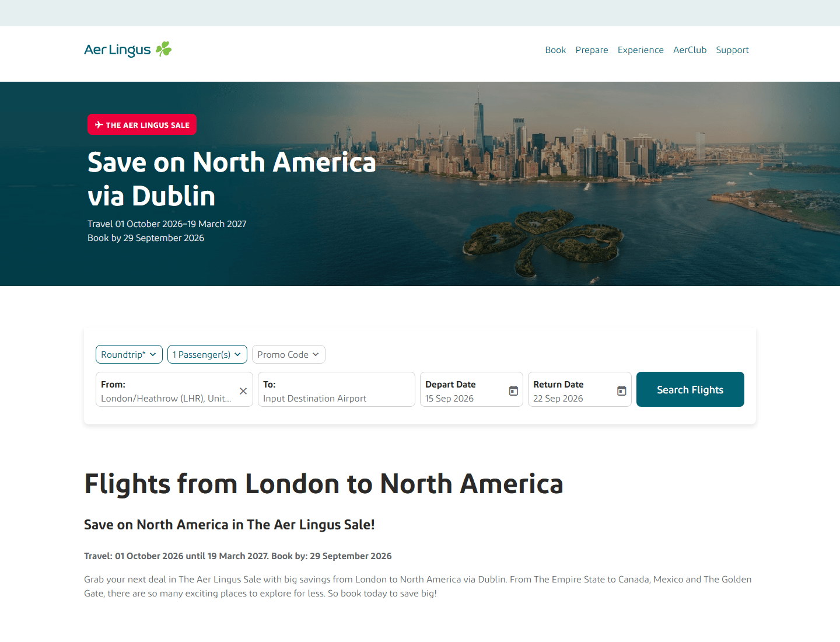Image resolution: width=840 pixels, height=642 pixels.
Task: Click the From airport input field
Action: [174, 389]
